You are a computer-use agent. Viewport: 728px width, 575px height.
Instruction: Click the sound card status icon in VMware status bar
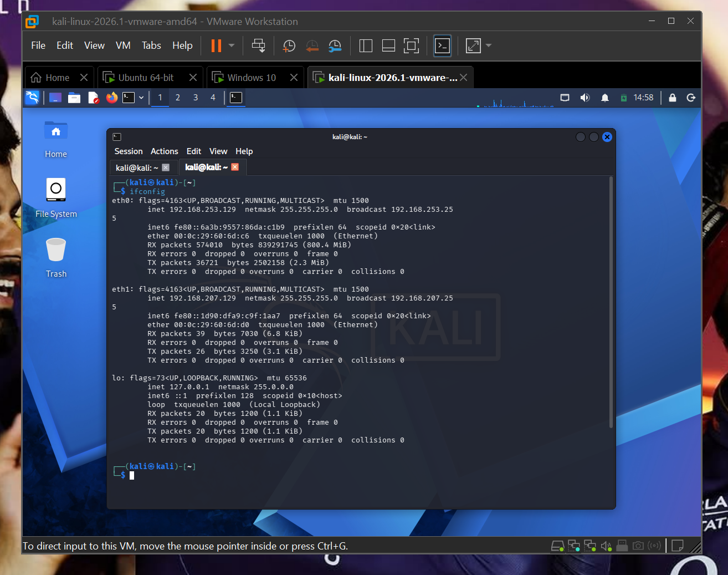click(606, 546)
